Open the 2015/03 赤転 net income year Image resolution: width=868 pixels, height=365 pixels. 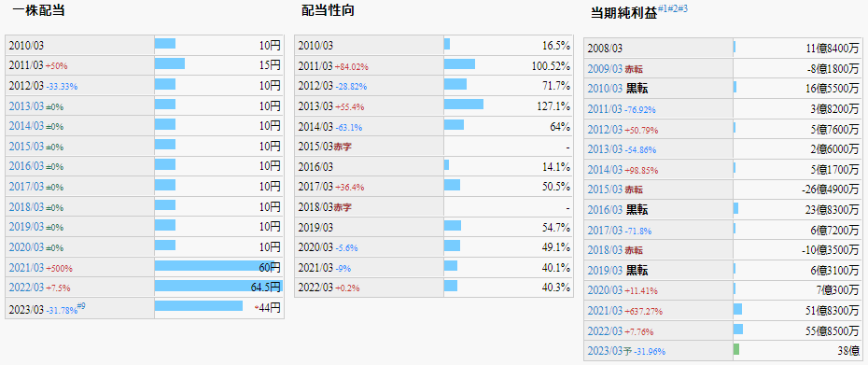coord(605,190)
